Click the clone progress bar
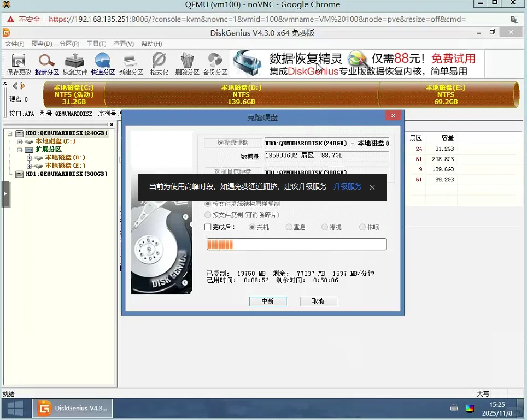 point(296,244)
